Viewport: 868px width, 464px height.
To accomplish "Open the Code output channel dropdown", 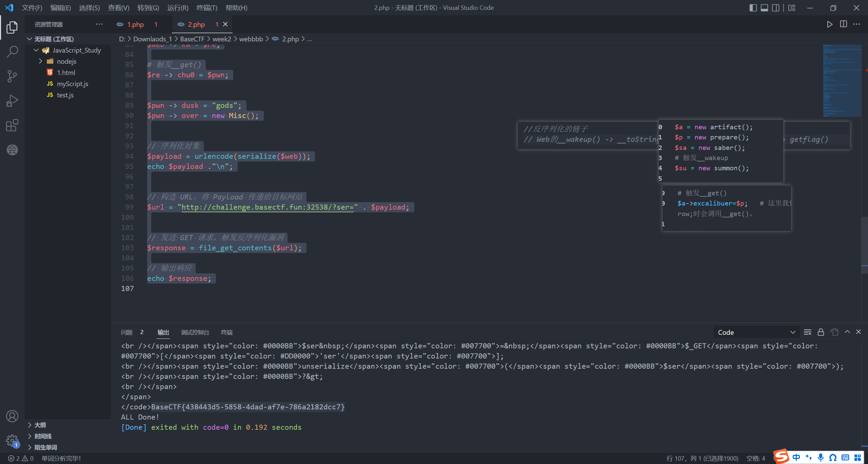I will (756, 332).
